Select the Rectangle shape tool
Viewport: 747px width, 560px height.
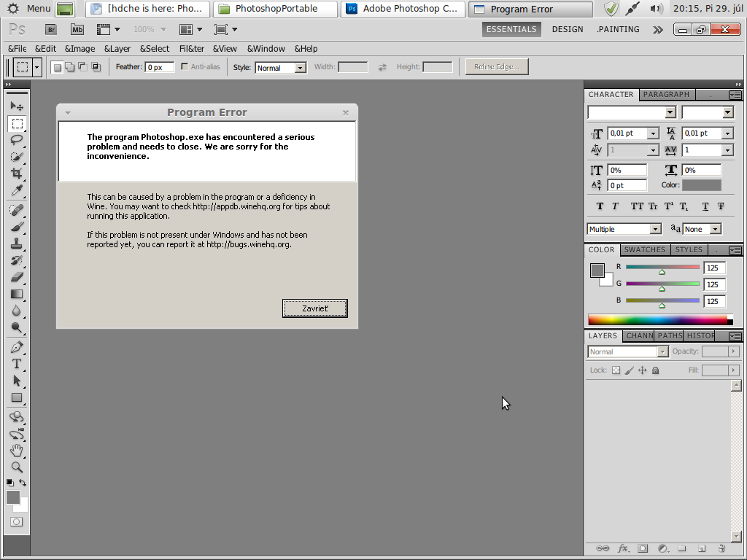tap(17, 397)
